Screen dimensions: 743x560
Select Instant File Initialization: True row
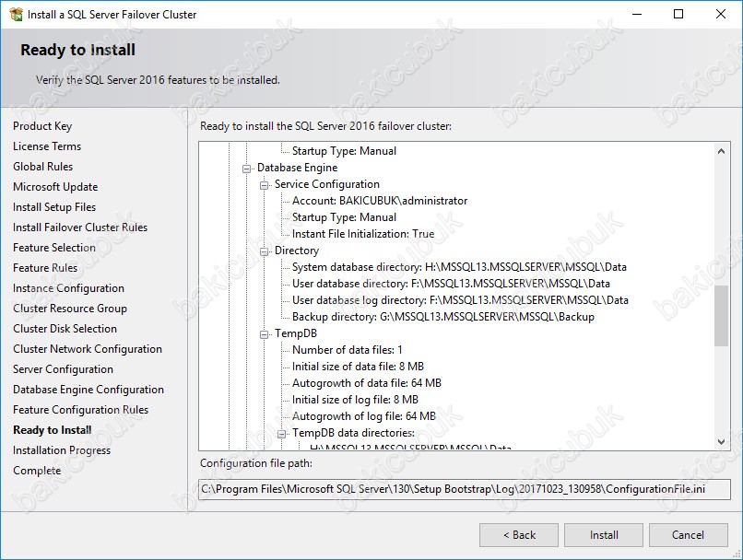coord(363,234)
